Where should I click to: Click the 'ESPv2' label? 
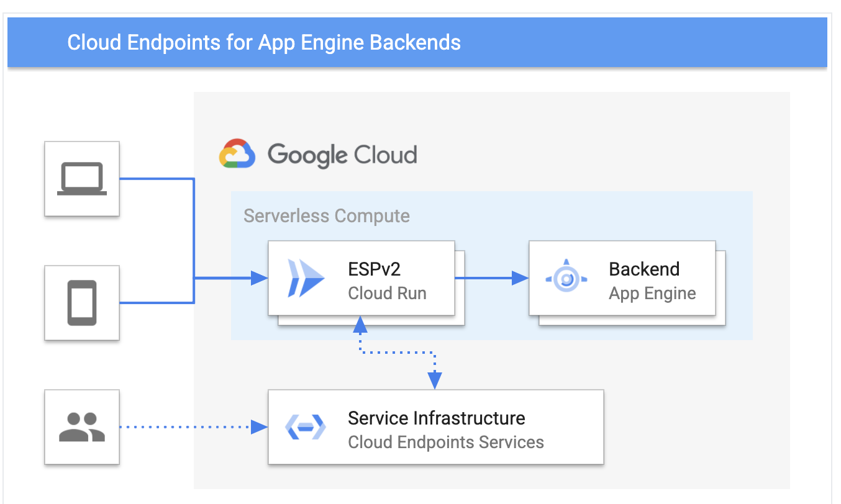tap(375, 269)
